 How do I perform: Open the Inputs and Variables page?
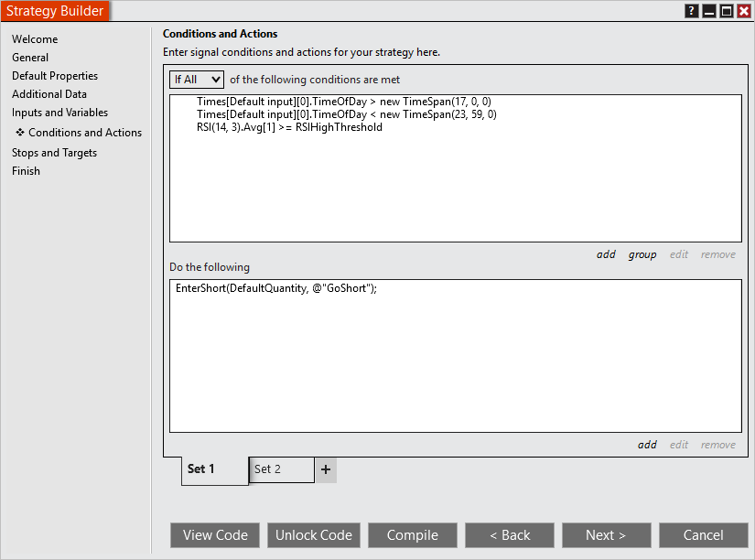[58, 113]
